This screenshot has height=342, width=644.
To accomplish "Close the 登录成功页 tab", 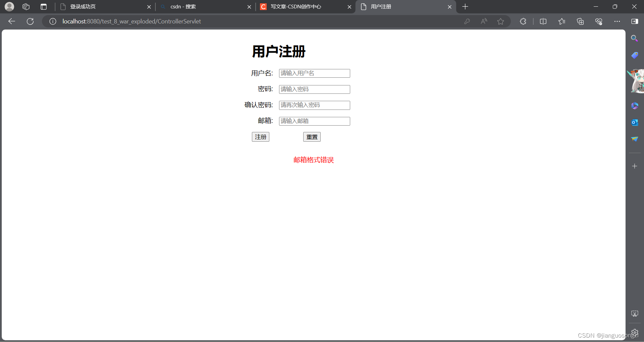I will click(149, 7).
